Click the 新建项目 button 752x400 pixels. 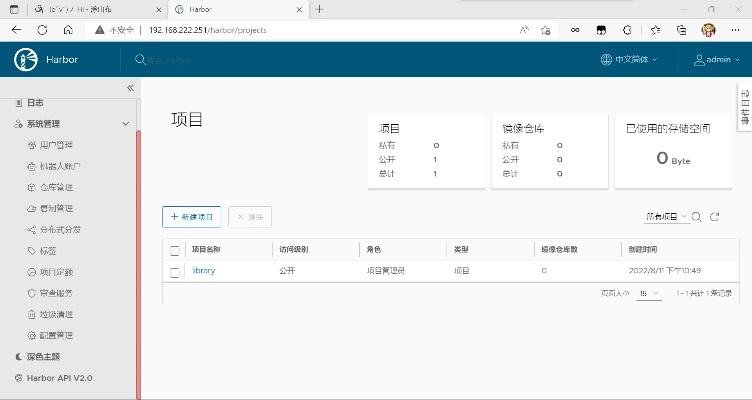pyautogui.click(x=191, y=216)
